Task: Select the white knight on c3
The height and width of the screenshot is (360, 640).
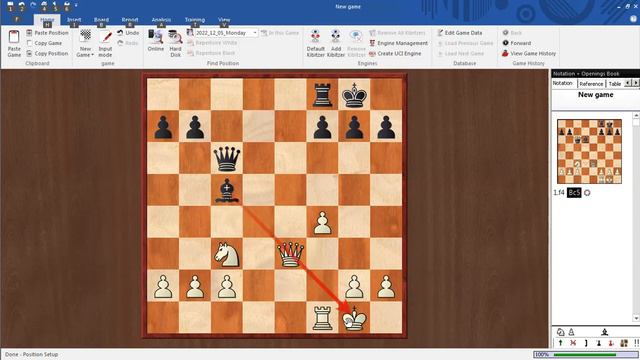Action: tap(227, 254)
